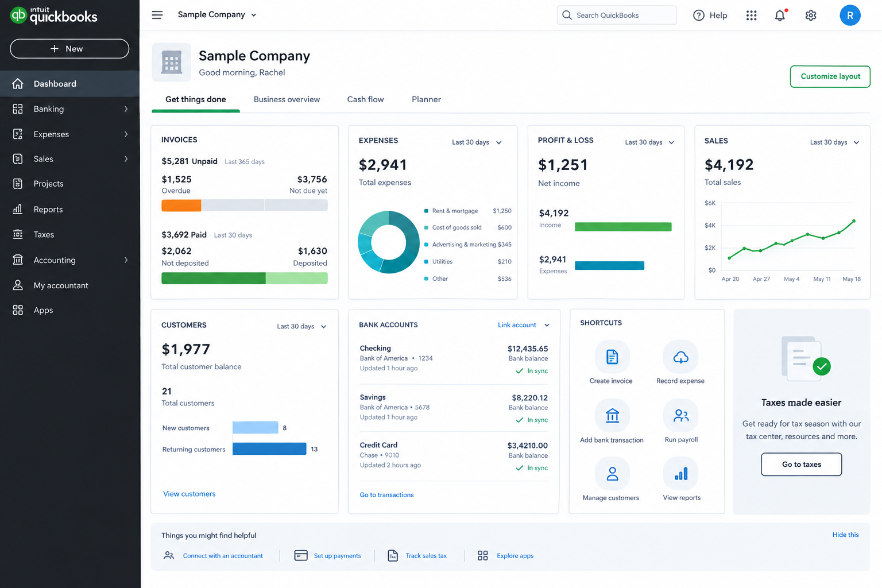Open Customers card Last 30 days dropdown

pyautogui.click(x=301, y=326)
